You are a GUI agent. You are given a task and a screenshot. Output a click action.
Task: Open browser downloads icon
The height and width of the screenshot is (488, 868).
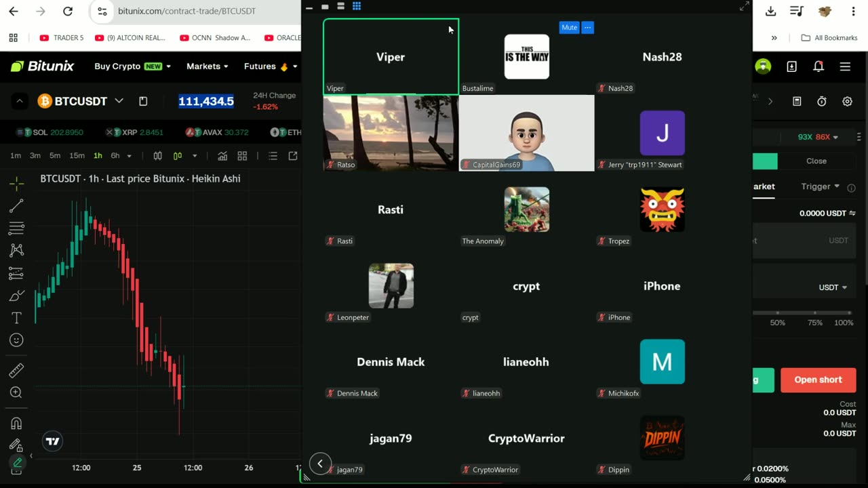[770, 12]
